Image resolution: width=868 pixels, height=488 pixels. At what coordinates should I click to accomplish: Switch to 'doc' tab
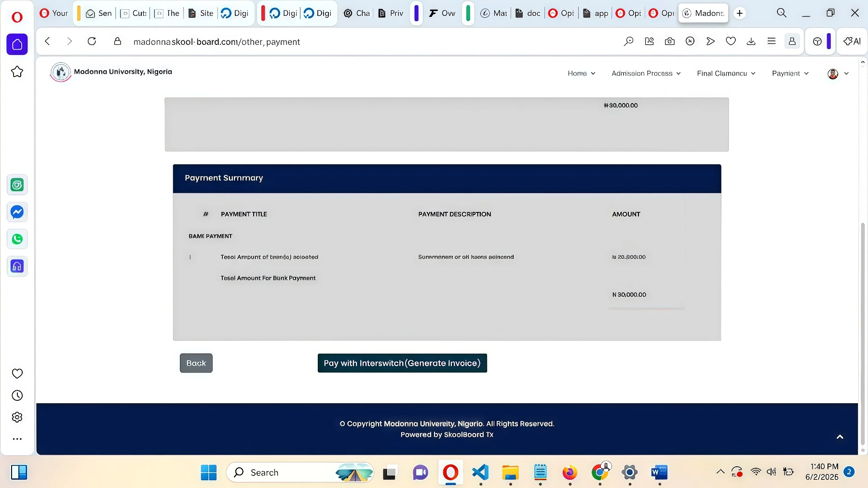point(528,13)
